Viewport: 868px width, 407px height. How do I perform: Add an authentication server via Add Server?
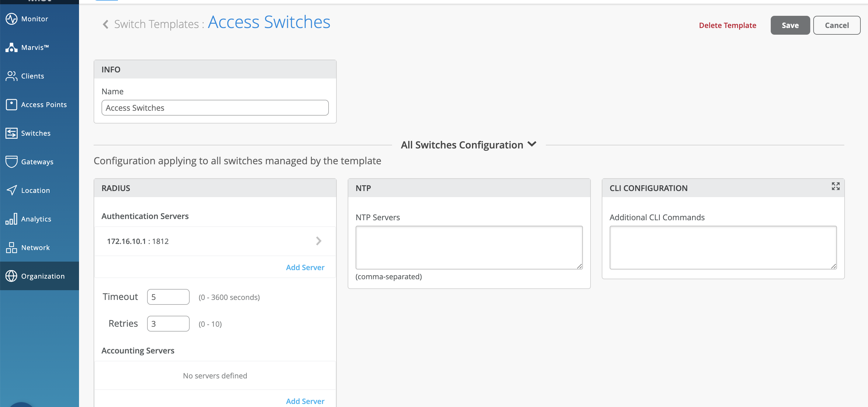pyautogui.click(x=305, y=267)
